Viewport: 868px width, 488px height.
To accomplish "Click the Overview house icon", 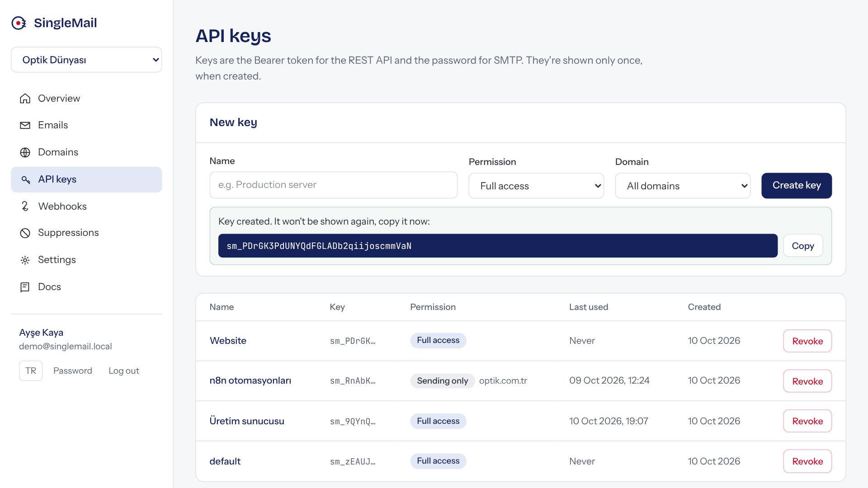I will pyautogui.click(x=25, y=99).
